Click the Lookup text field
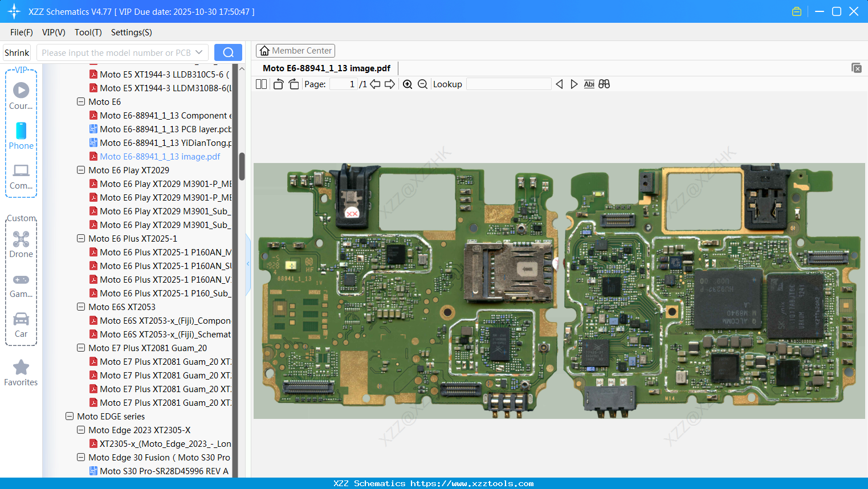868x489 pixels. (508, 84)
